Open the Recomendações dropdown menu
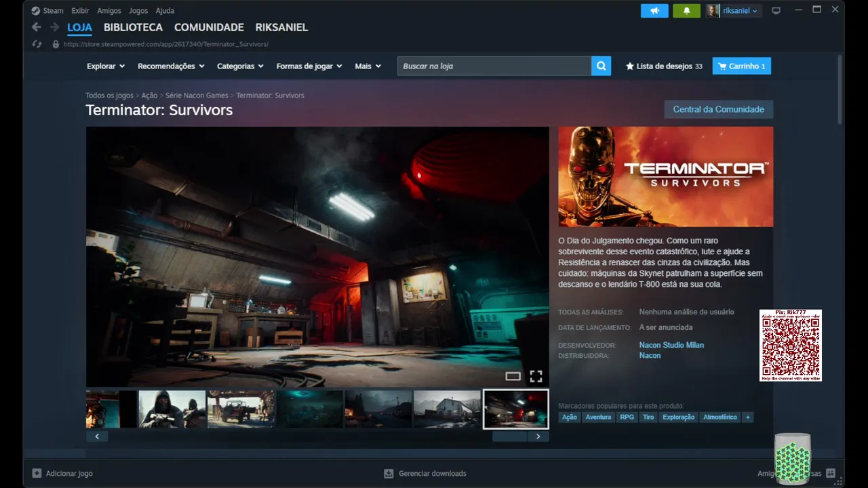Viewport: 868px width, 488px height. pos(171,66)
